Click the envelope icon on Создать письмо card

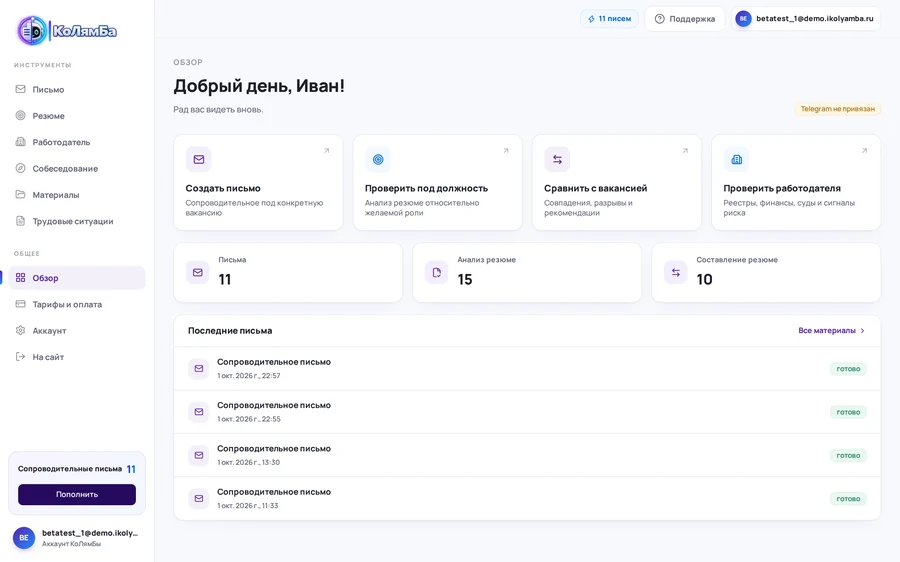click(x=199, y=160)
